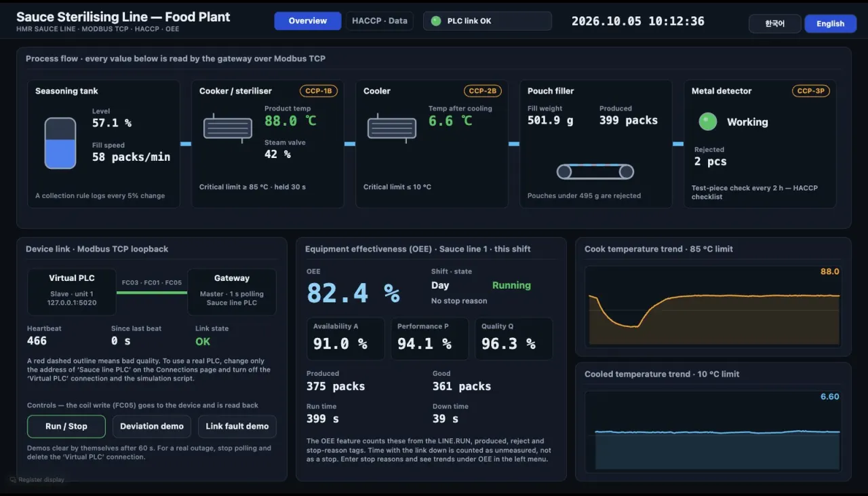Click the steam valve 42 % value
Image resolution: width=868 pixels, height=496 pixels.
point(277,154)
